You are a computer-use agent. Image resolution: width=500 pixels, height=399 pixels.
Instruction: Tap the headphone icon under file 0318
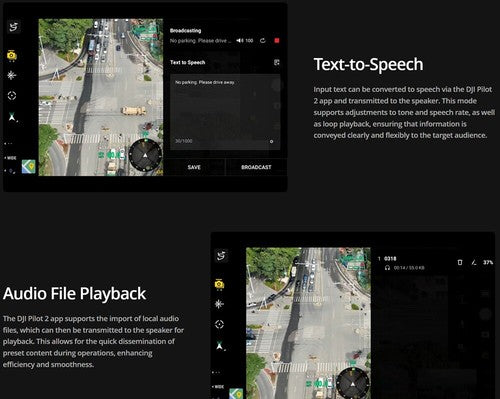[x=387, y=268]
